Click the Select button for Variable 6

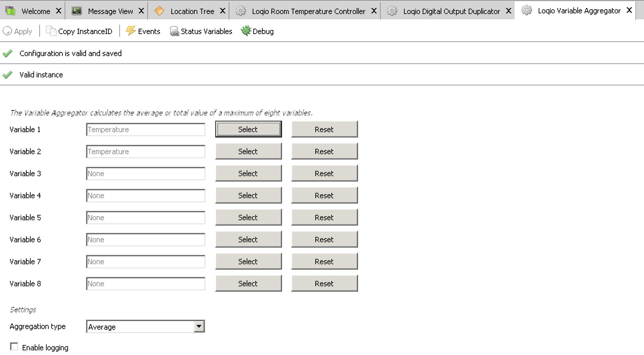tap(248, 239)
